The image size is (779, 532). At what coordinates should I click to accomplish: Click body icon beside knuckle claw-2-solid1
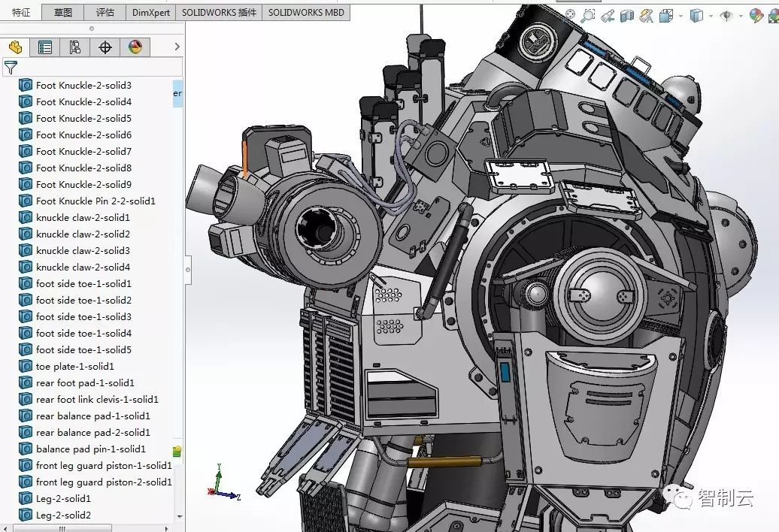point(26,217)
